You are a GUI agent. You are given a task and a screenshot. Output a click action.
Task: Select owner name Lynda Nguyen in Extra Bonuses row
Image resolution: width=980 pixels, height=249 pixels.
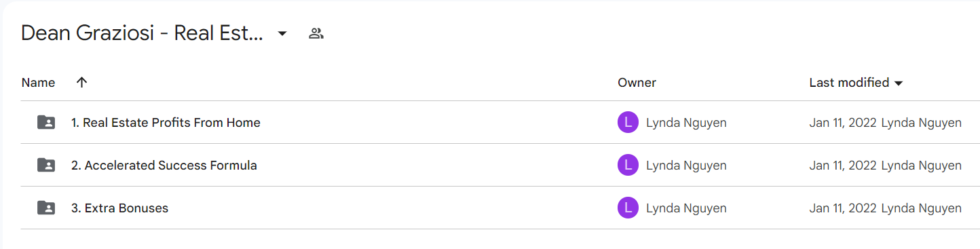pyautogui.click(x=686, y=208)
